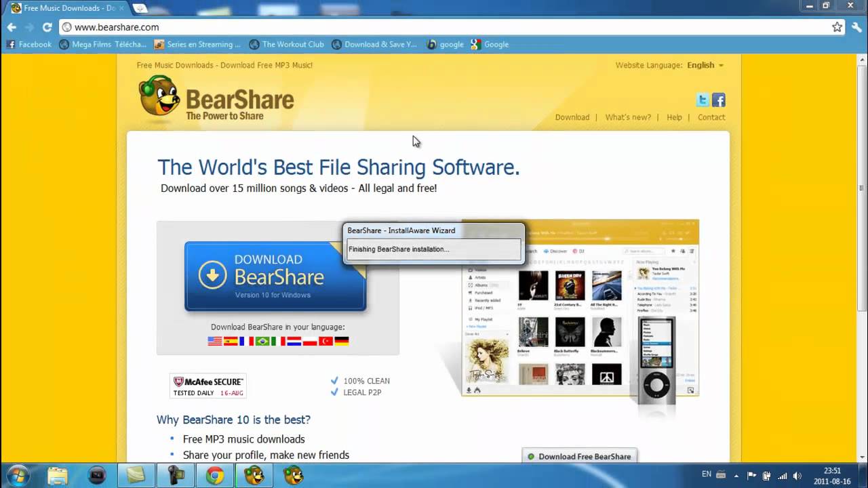The width and height of the screenshot is (868, 488).
Task: Select the Brazilian flag language download
Action: (262, 341)
